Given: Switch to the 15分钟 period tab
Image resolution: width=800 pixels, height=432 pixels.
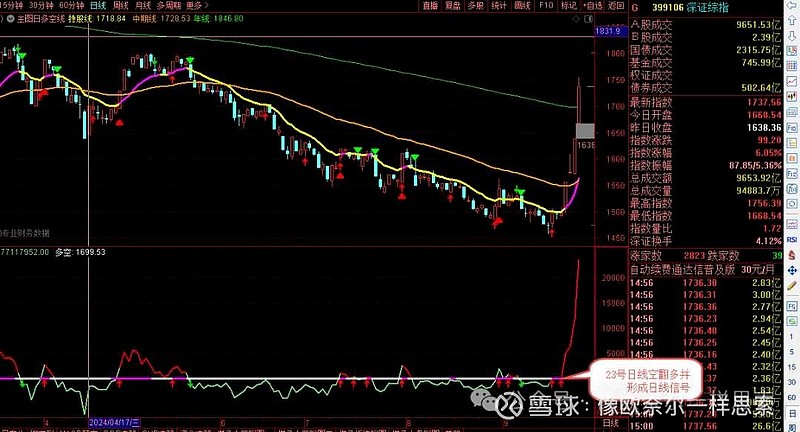Looking at the screenshot, I should (x=12, y=6).
